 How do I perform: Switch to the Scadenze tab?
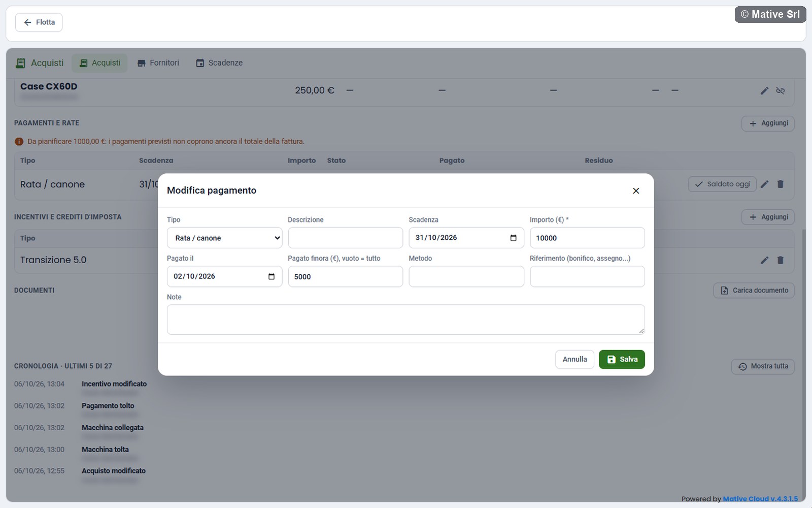coord(219,63)
